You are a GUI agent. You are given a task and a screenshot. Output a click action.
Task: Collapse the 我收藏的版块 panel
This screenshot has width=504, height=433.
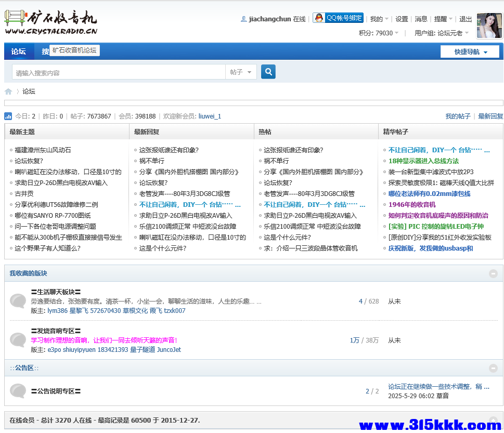tap(493, 273)
